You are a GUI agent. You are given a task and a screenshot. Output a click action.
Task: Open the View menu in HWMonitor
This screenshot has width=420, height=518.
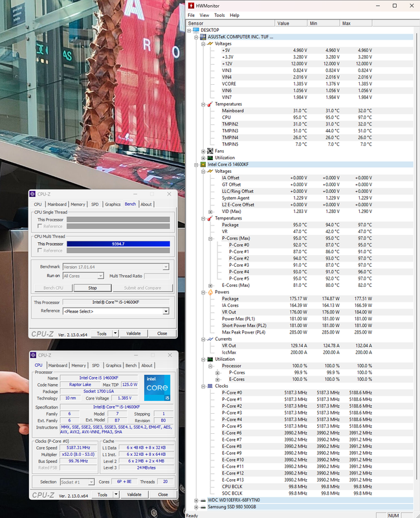pyautogui.click(x=204, y=15)
